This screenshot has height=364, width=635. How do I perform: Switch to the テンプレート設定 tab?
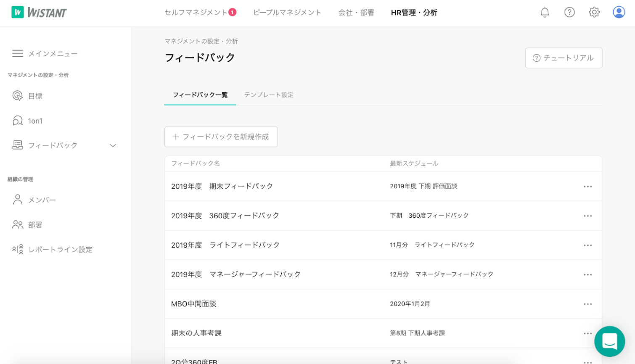(x=269, y=95)
